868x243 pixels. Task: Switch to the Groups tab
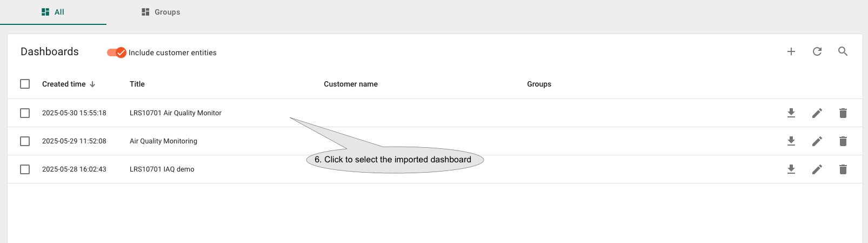(161, 12)
